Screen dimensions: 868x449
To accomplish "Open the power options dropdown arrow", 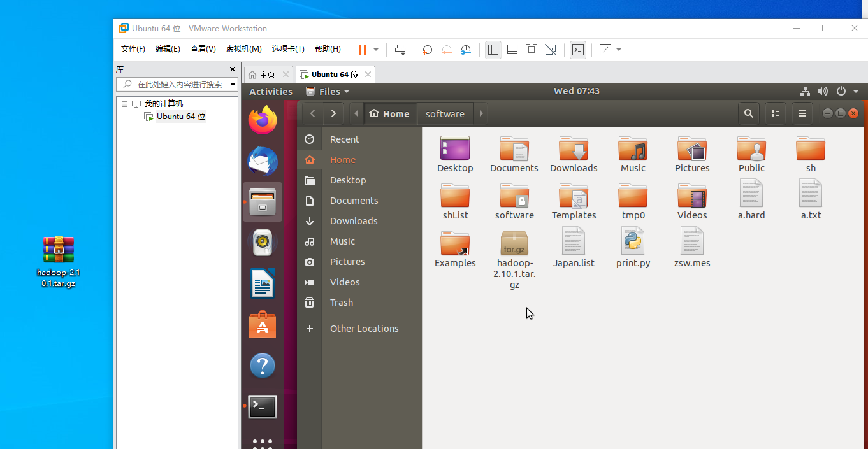I will (376, 50).
